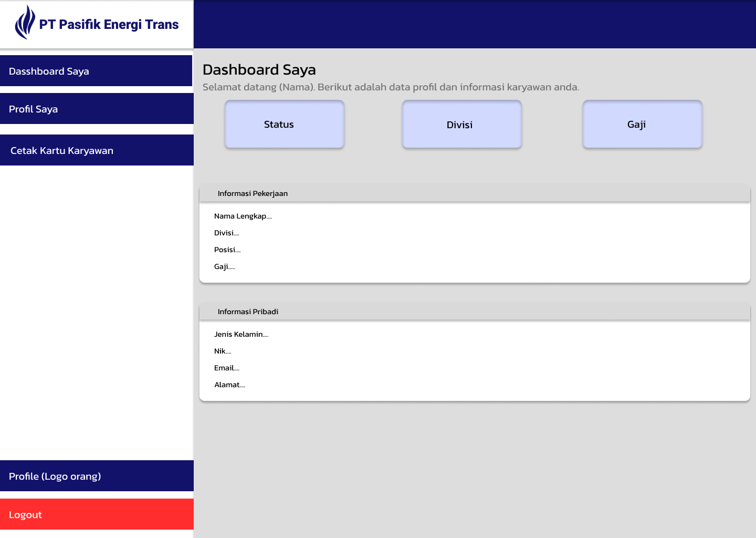
Task: Click the Email.... row
Action: [227, 368]
